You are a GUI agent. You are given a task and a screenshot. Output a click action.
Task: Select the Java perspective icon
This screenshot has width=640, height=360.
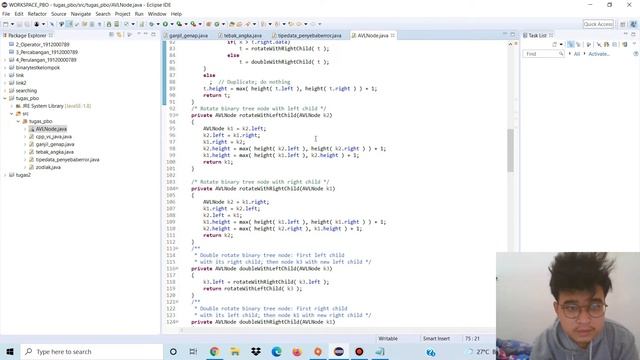click(x=633, y=24)
